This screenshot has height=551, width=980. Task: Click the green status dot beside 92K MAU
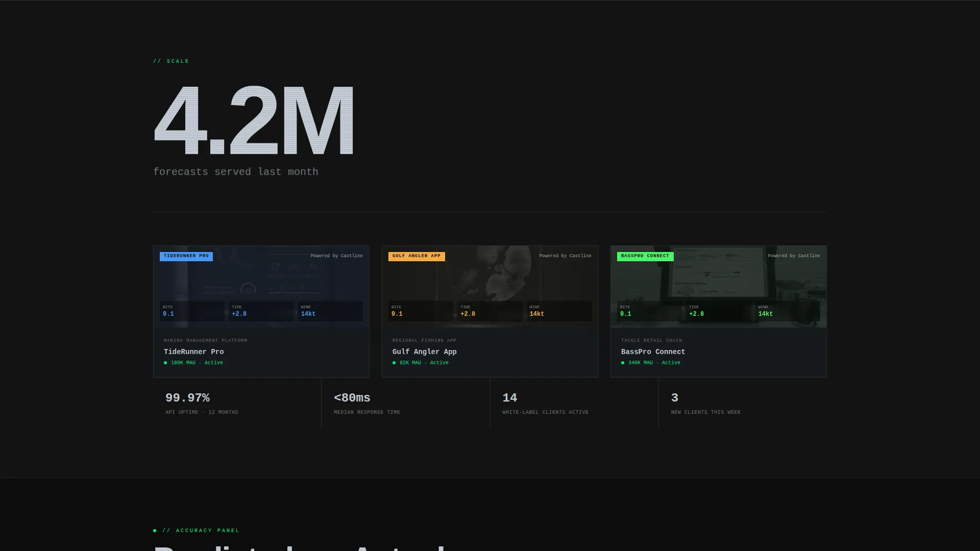coord(394,363)
